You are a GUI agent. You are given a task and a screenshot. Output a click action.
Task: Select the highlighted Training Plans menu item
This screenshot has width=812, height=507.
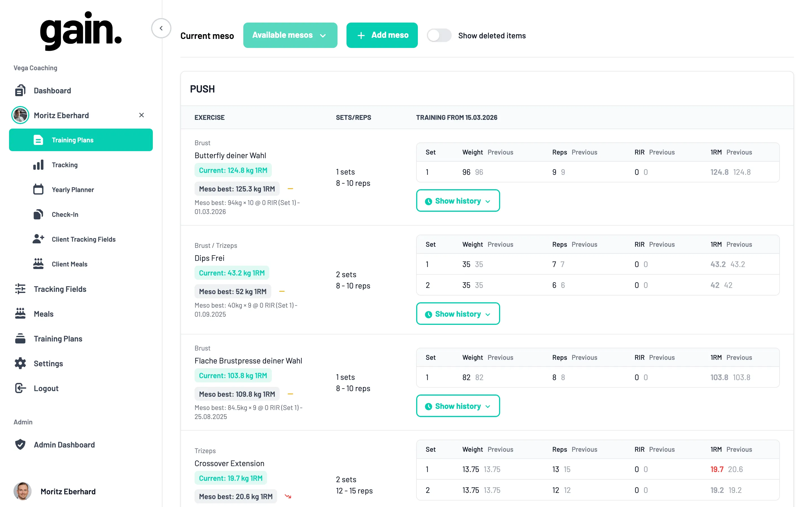tap(81, 140)
